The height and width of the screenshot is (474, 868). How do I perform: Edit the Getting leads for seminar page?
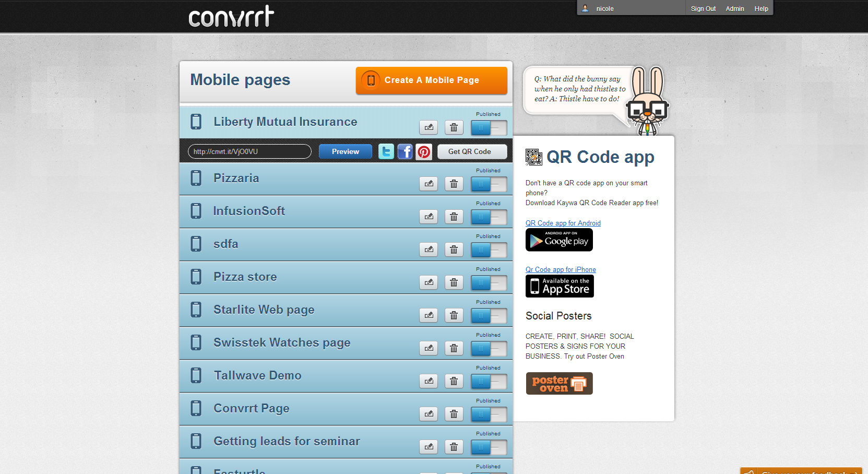tap(429, 447)
